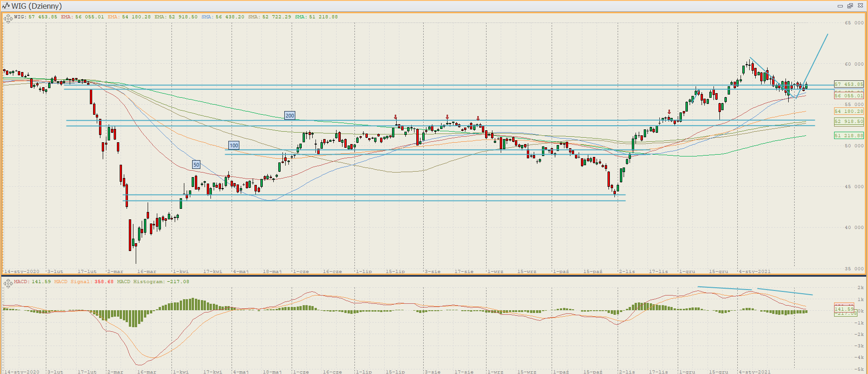Close the WIG chart window
The image size is (868, 374).
pos(860,6)
